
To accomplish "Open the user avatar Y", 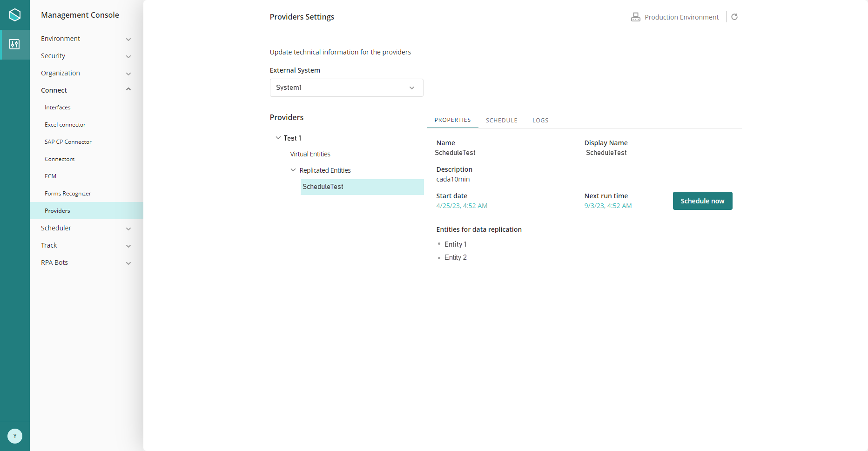I will (15, 436).
